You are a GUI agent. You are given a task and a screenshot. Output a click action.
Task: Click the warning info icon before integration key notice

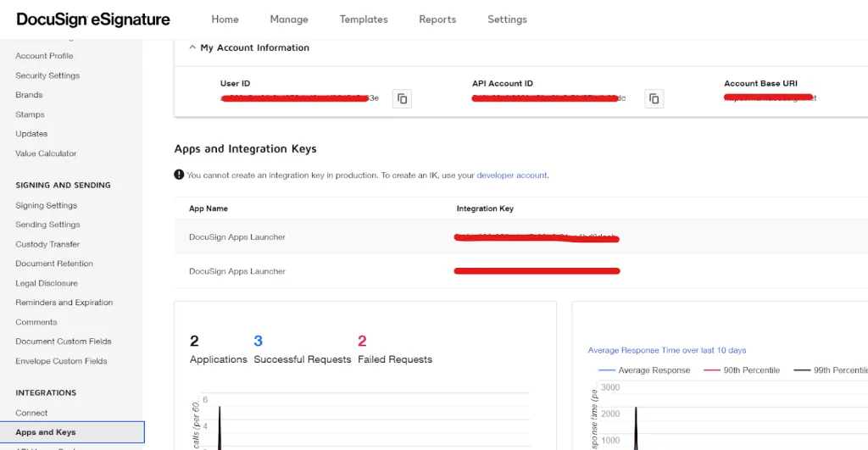(179, 175)
